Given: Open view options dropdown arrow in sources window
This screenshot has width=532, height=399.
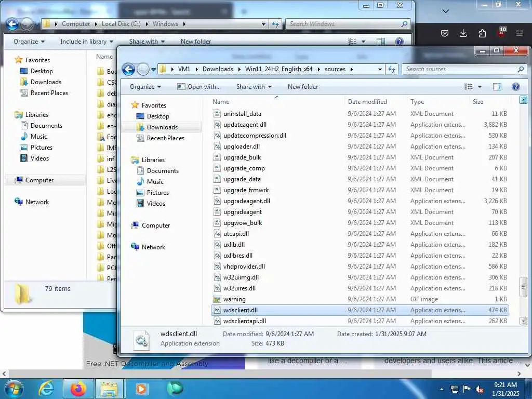Looking at the screenshot, I should click(480, 87).
